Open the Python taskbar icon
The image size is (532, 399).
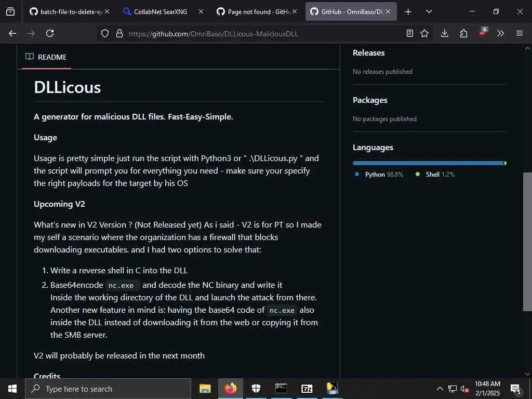click(332, 389)
